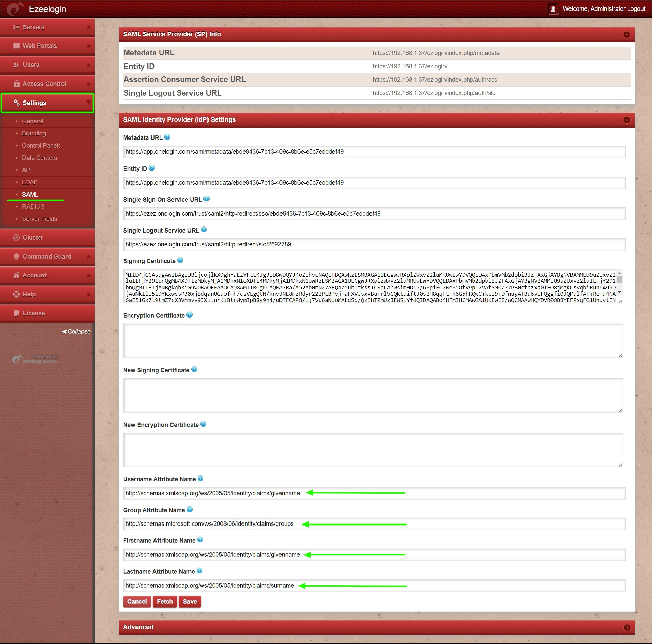This screenshot has height=644, width=652.
Task: Collapse the SAML Identity Provider Settings panel
Action: click(627, 120)
